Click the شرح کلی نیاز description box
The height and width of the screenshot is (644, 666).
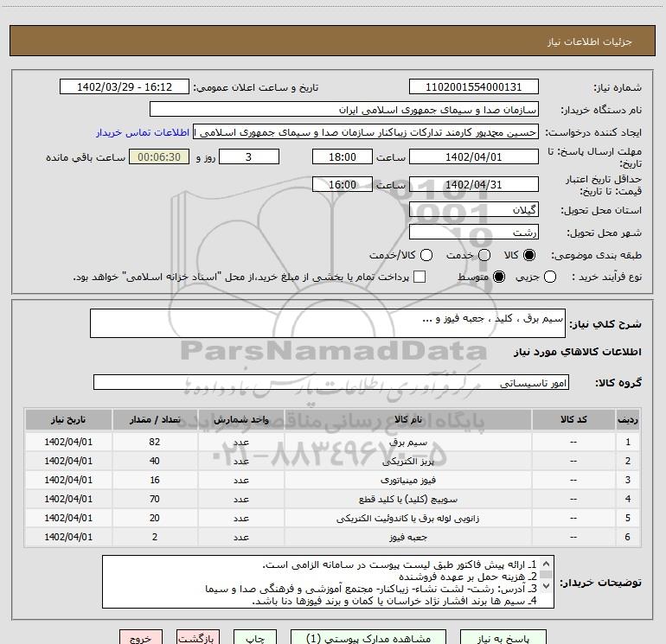(x=328, y=323)
